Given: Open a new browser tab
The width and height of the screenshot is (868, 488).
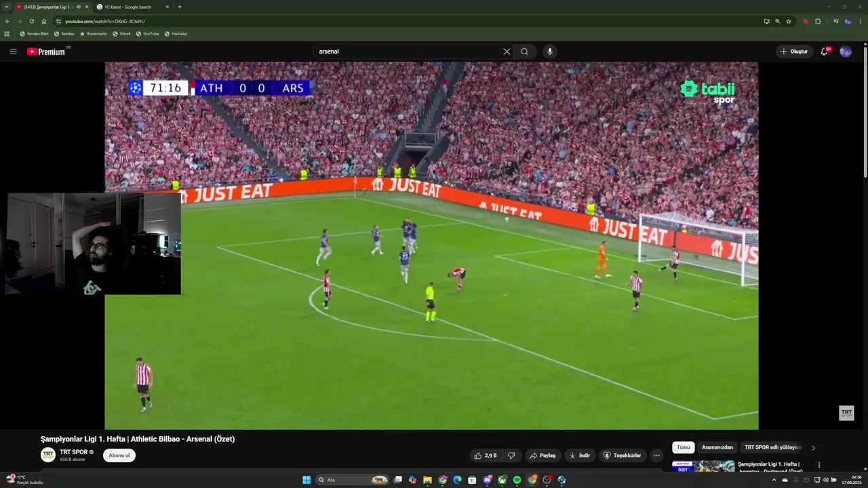Looking at the screenshot, I should [180, 7].
